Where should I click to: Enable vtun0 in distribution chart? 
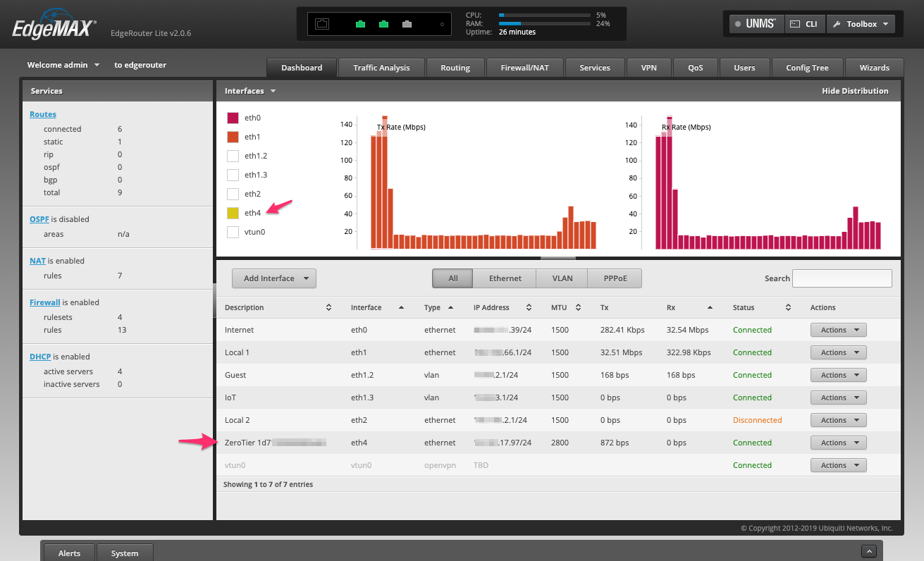click(x=233, y=232)
